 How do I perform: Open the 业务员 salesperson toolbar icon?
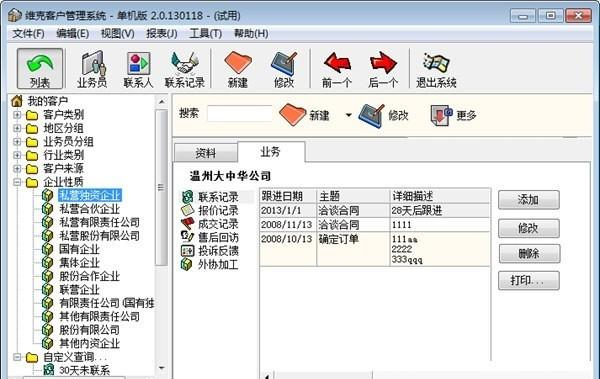92,69
